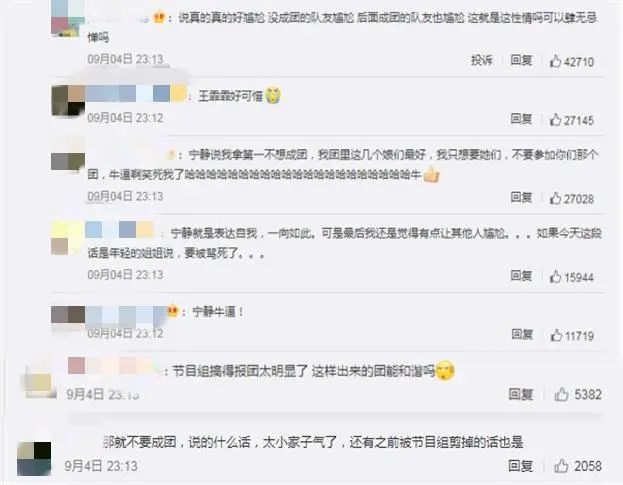Click blurred username before 宁静牛逼 comment
The height and width of the screenshot is (485, 623).
(125, 314)
